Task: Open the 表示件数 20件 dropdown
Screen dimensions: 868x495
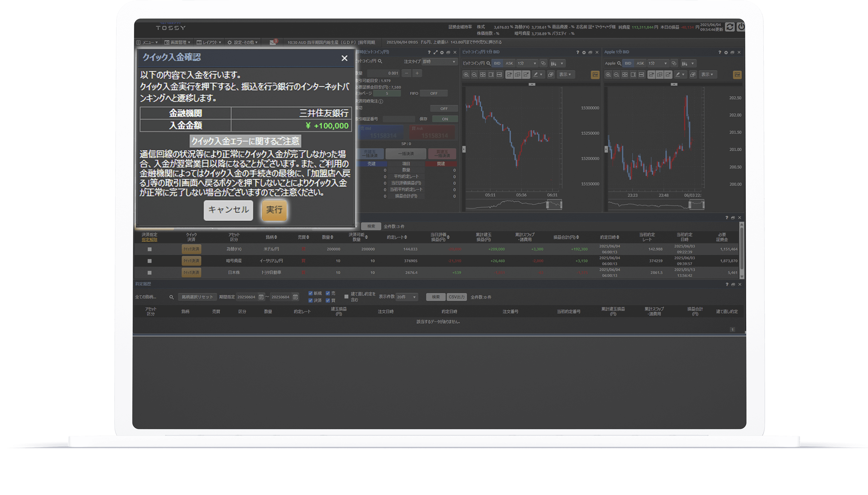Action: click(x=407, y=297)
